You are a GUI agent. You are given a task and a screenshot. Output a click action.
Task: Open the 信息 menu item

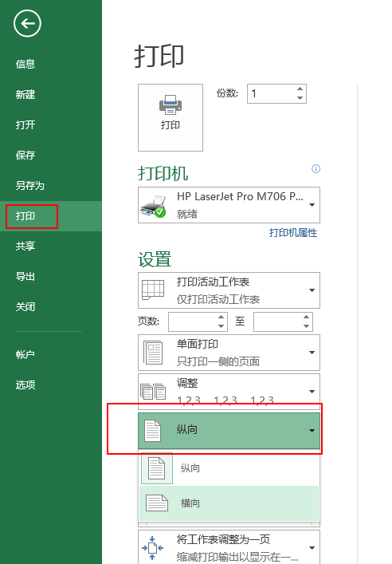coord(25,64)
